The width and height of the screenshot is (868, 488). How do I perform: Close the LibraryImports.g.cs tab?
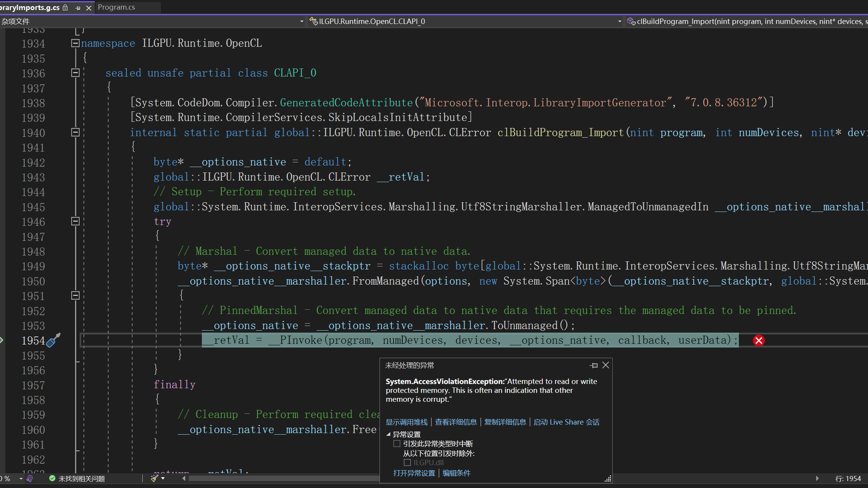89,8
